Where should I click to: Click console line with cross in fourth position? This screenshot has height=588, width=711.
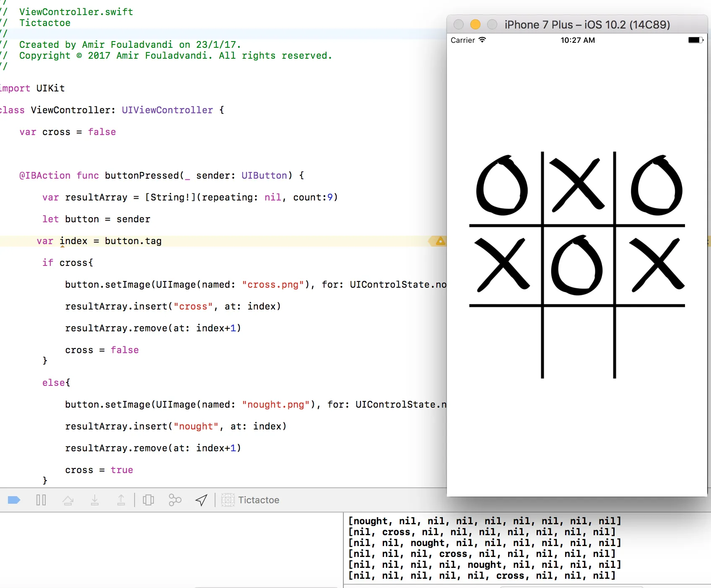(482, 554)
